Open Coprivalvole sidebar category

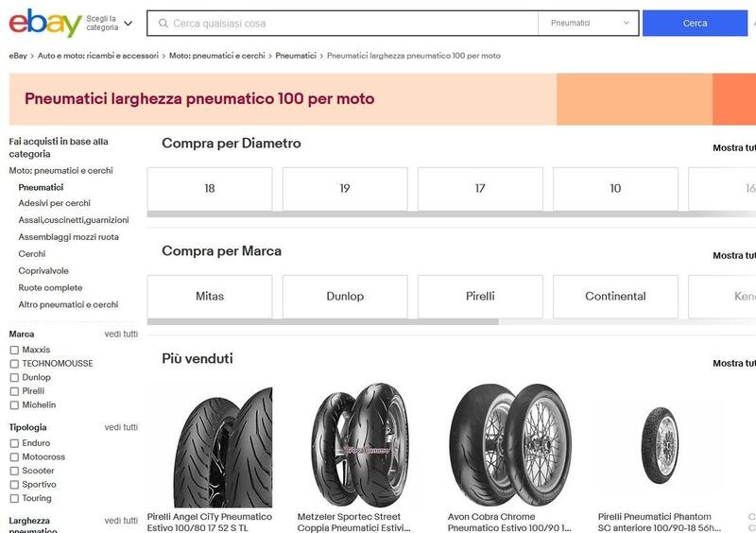tap(43, 270)
